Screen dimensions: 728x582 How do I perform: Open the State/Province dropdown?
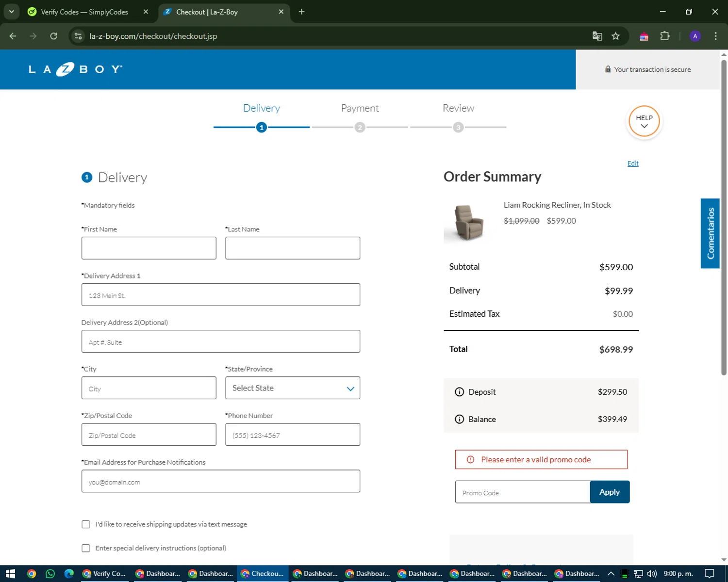(x=293, y=388)
